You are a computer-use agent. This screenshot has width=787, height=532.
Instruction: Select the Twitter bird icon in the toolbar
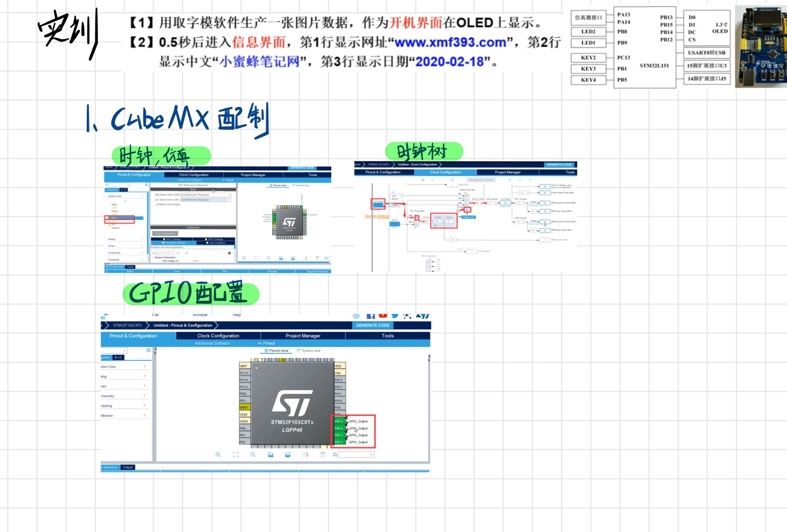coord(394,315)
